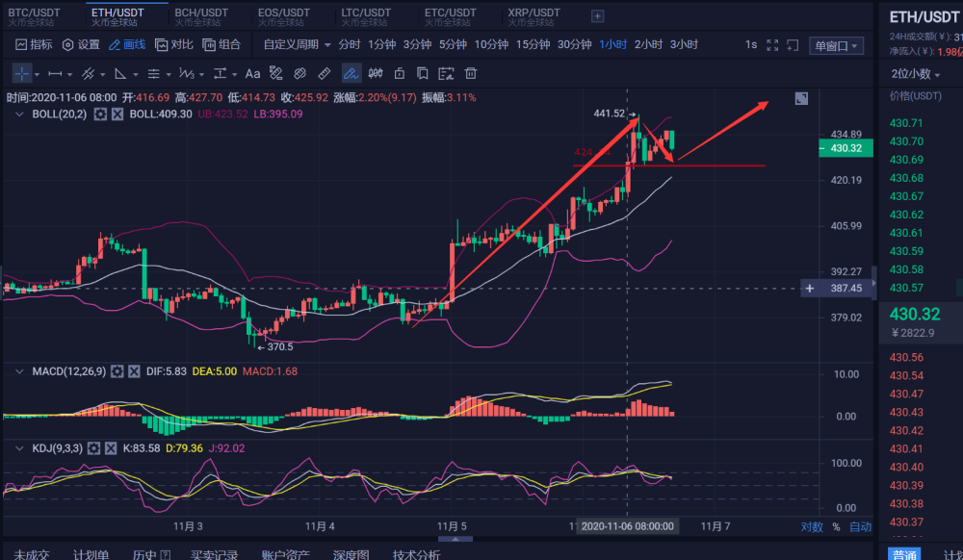Select the 2小时 chart period
The height and width of the screenshot is (560, 963).
pos(648,45)
